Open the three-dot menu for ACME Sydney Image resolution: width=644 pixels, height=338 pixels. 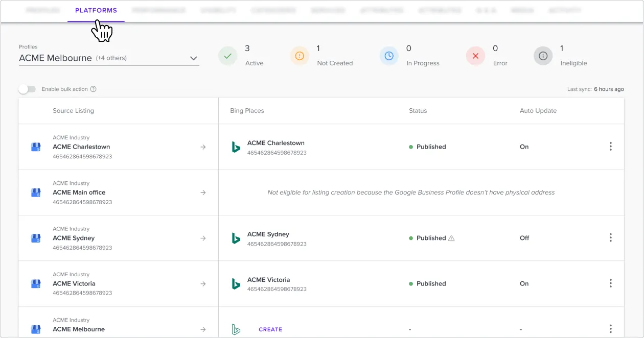coord(610,237)
